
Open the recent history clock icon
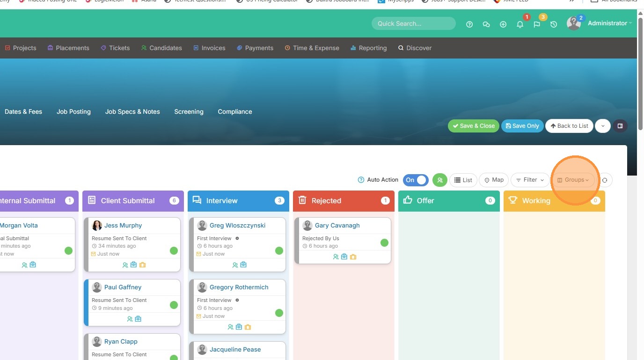point(554,24)
